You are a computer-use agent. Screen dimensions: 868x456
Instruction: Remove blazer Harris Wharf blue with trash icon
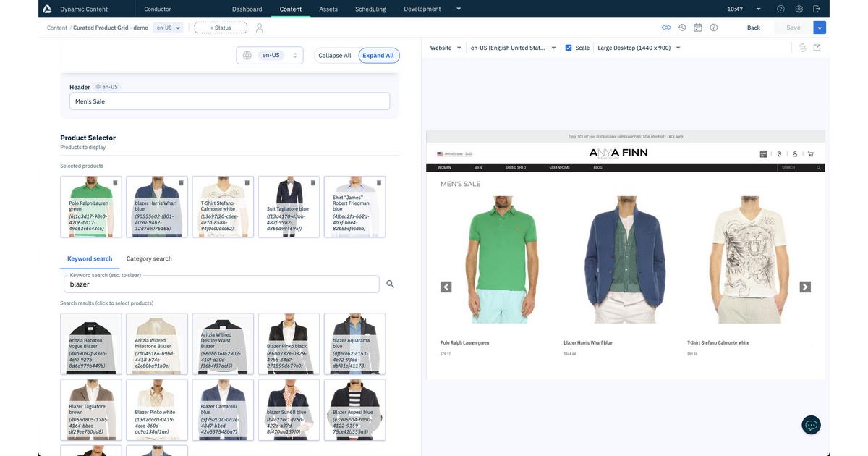click(181, 182)
